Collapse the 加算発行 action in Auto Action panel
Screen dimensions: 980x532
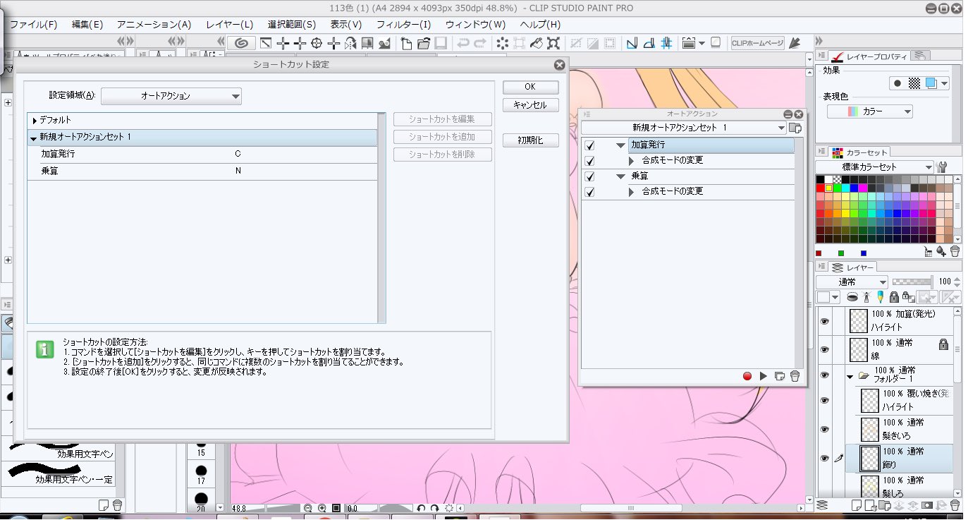click(x=620, y=145)
